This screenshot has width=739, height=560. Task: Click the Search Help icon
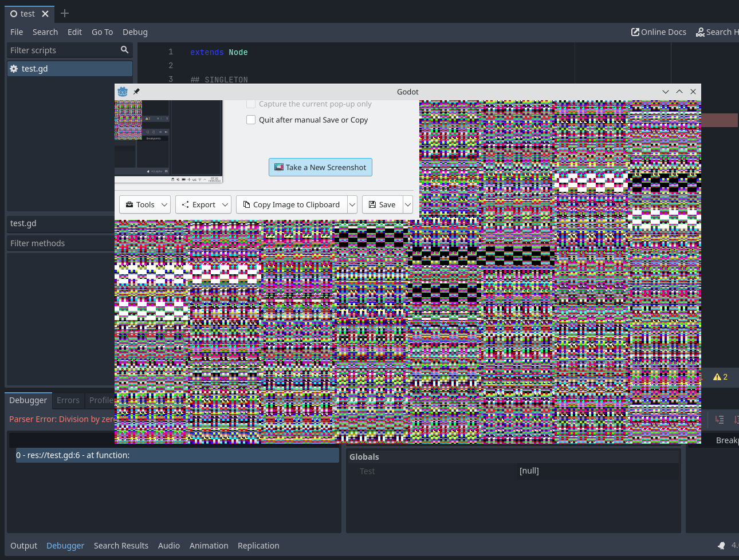coord(700,32)
